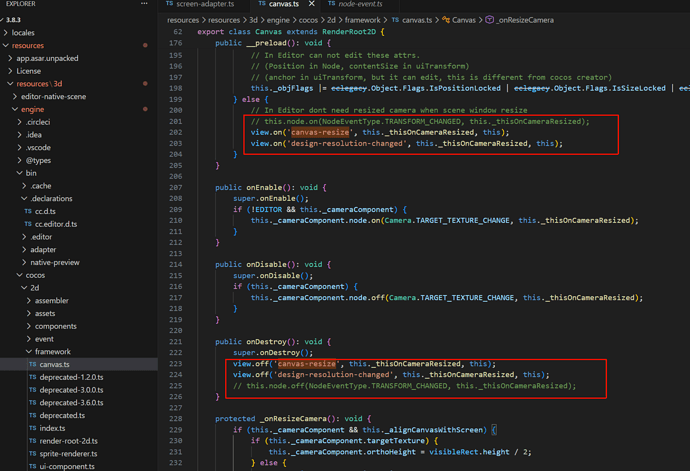Click the highlighted 'canvas-resize' on line 202
This screenshot has width=690, height=471.
tap(320, 132)
